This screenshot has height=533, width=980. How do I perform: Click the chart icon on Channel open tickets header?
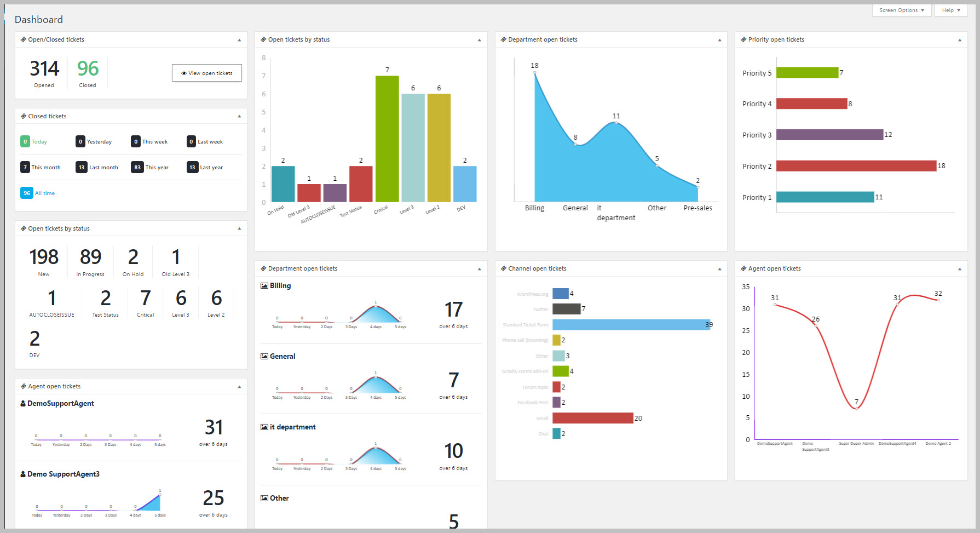coord(503,268)
